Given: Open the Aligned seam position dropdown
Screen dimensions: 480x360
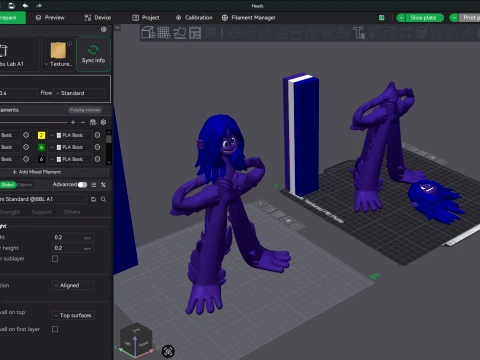Looking at the screenshot, I should [x=73, y=285].
